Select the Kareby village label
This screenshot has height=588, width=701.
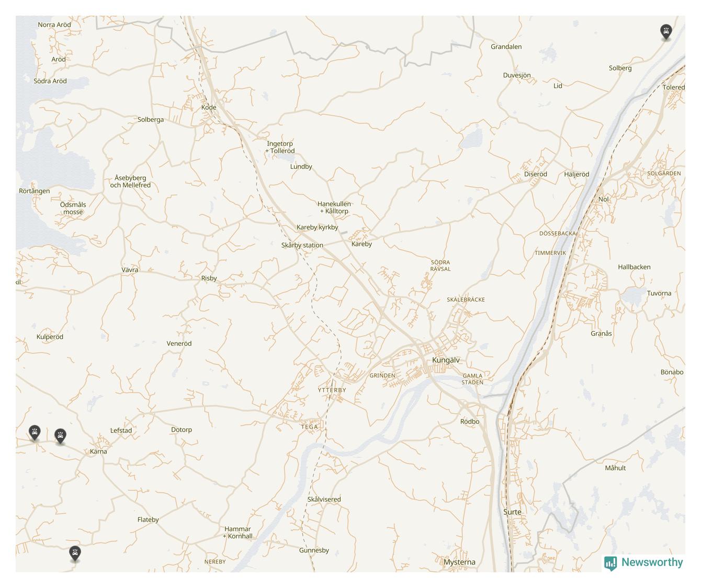coord(361,244)
